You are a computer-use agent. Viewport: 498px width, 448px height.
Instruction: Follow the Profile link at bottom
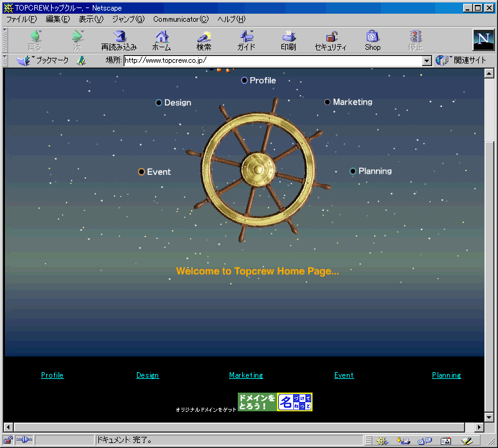tap(52, 375)
